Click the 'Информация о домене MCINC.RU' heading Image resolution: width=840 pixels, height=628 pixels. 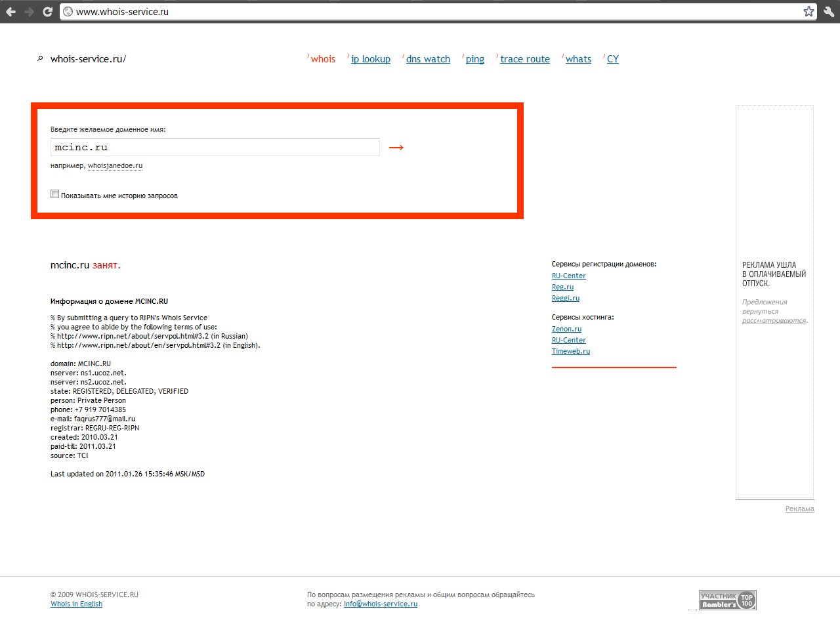(109, 302)
